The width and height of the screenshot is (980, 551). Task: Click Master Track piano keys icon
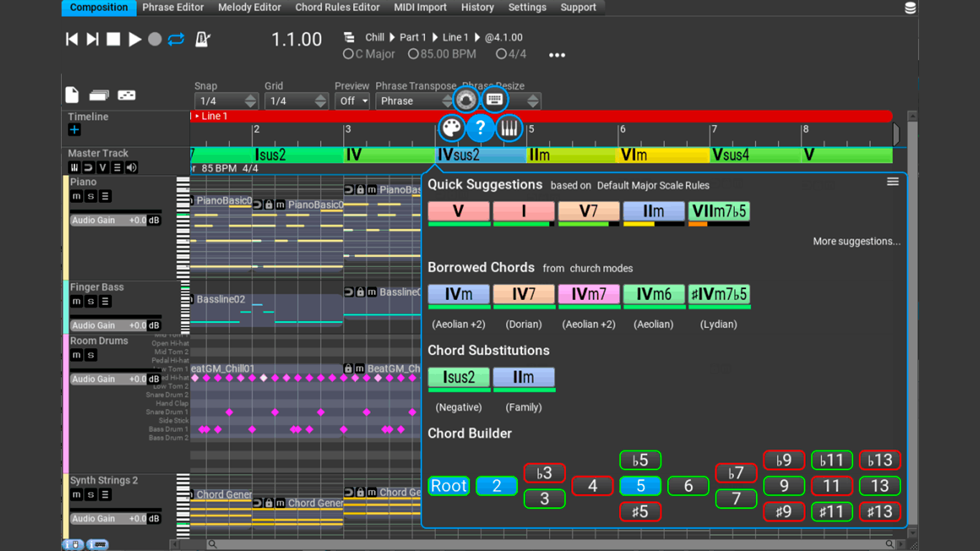click(x=74, y=167)
